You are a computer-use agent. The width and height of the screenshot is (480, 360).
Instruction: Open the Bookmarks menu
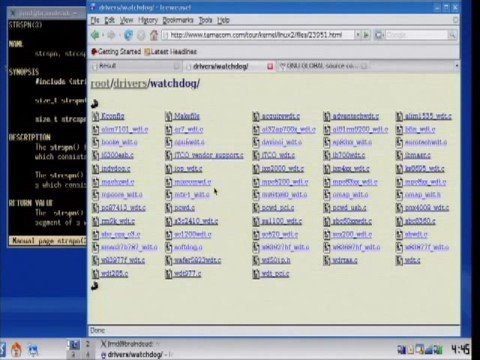pos(178,20)
